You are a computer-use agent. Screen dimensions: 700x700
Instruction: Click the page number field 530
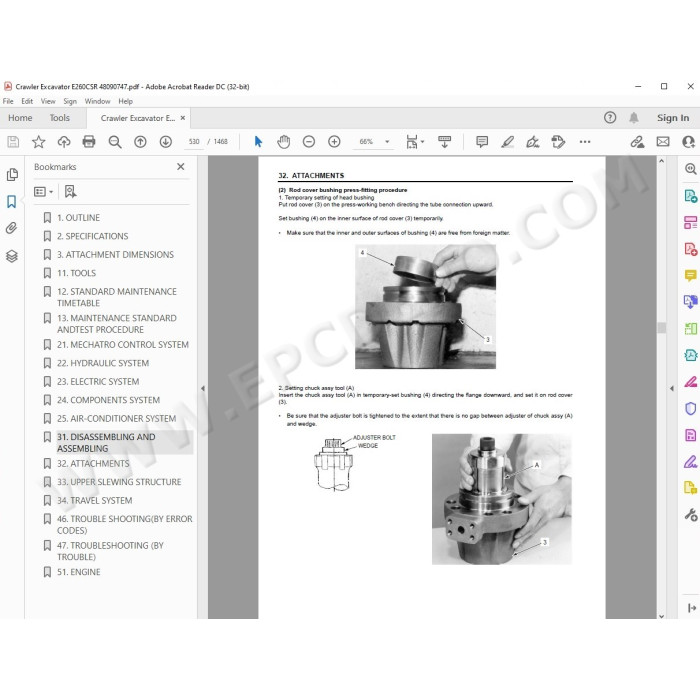coord(194,142)
